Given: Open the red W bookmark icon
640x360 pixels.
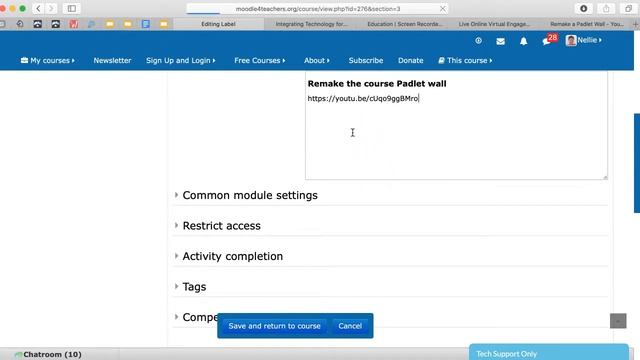Looking at the screenshot, I should point(73,24).
